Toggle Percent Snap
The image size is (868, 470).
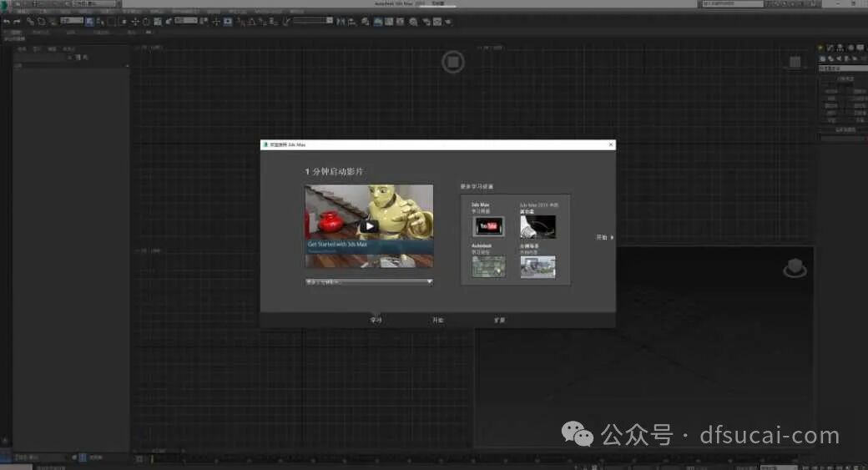(262, 22)
